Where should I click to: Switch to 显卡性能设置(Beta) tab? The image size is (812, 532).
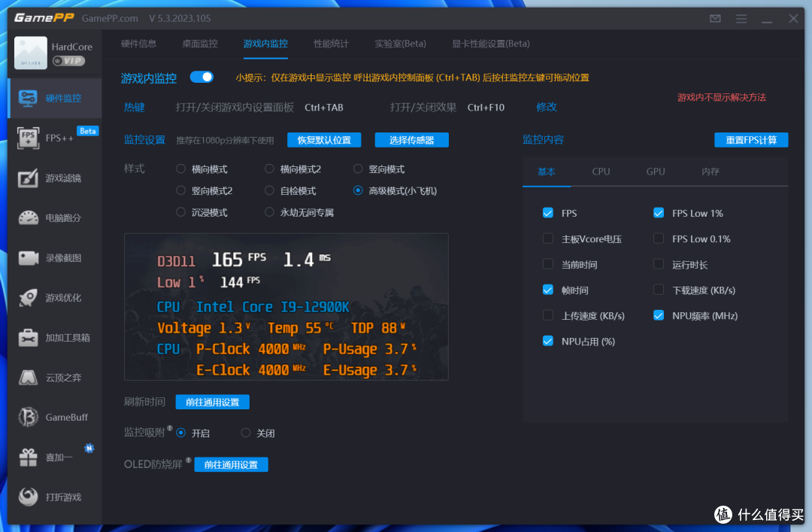[491, 44]
